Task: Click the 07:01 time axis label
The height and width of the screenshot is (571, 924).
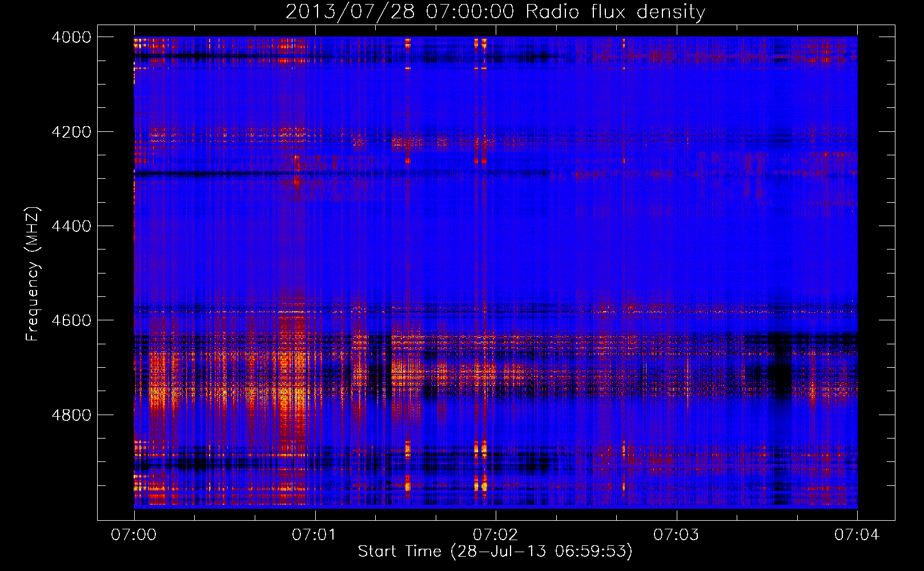Action: 315,534
